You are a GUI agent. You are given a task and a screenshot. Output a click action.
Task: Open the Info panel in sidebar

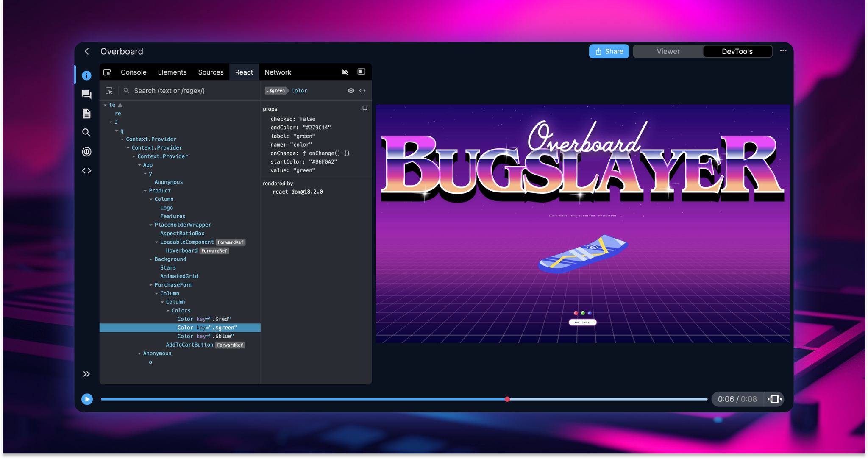pos(86,75)
